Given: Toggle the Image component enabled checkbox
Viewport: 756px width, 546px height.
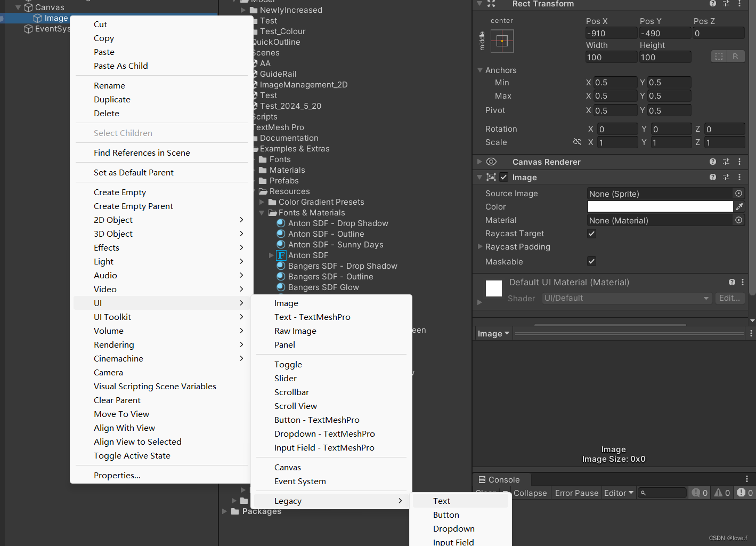Looking at the screenshot, I should pos(503,177).
